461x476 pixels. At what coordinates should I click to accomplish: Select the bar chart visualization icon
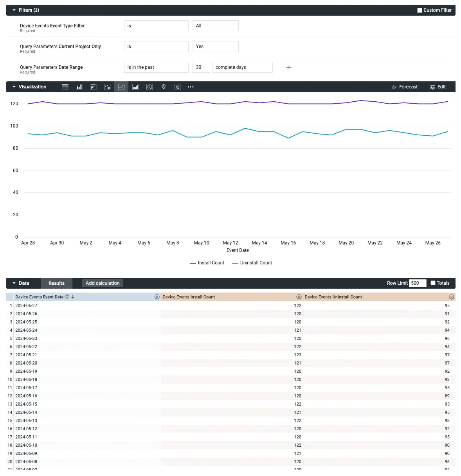pyautogui.click(x=93, y=87)
